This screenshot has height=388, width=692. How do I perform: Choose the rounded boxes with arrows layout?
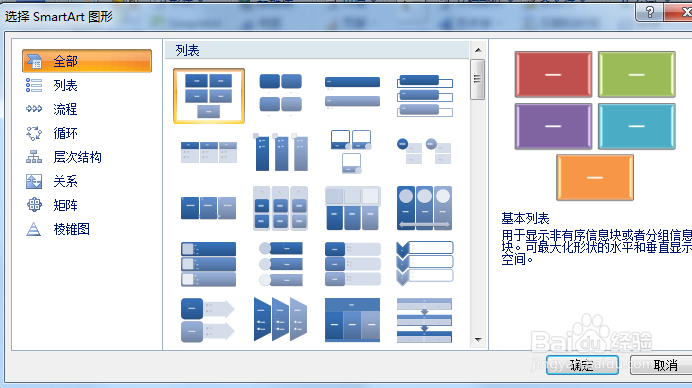click(x=207, y=320)
